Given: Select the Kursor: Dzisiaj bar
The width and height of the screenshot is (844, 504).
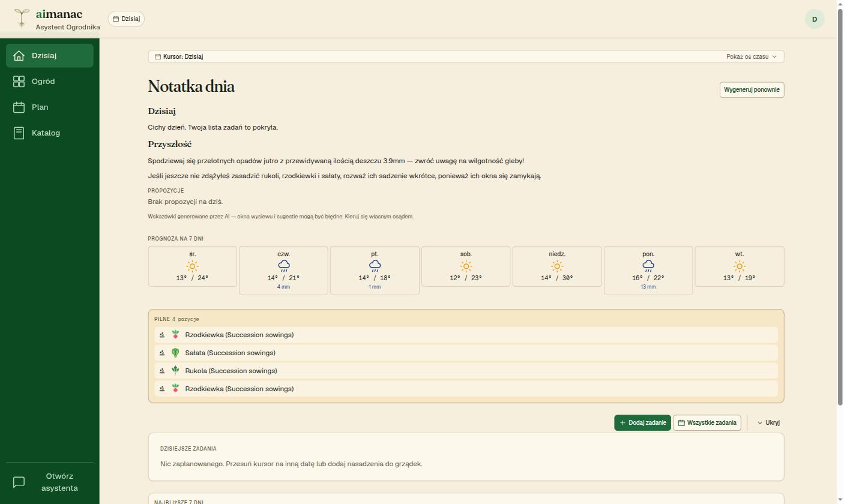Looking at the screenshot, I should (466, 56).
